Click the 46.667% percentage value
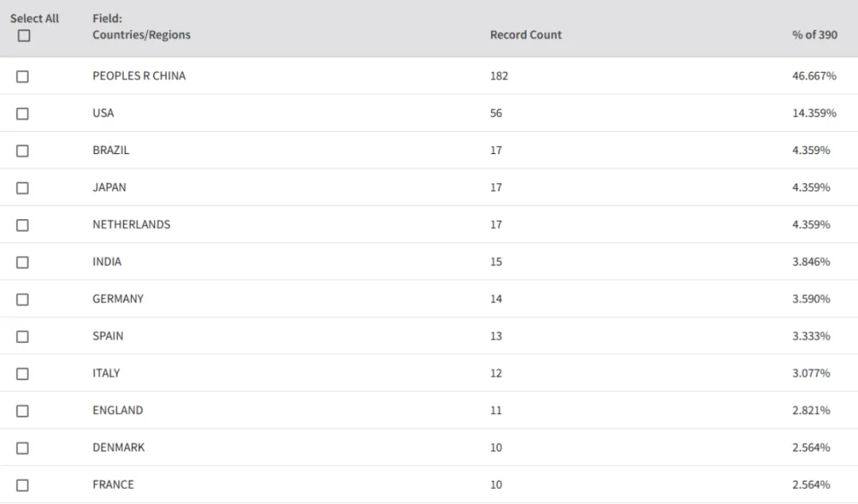 (x=814, y=76)
